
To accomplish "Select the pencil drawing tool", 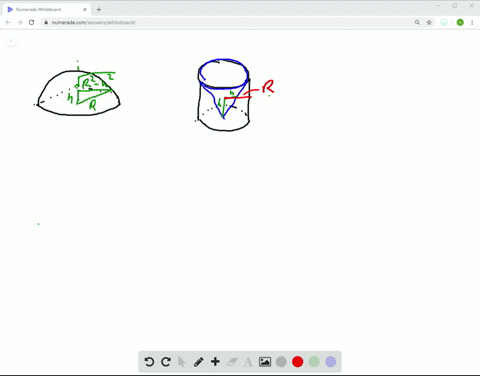I will pos(199,362).
